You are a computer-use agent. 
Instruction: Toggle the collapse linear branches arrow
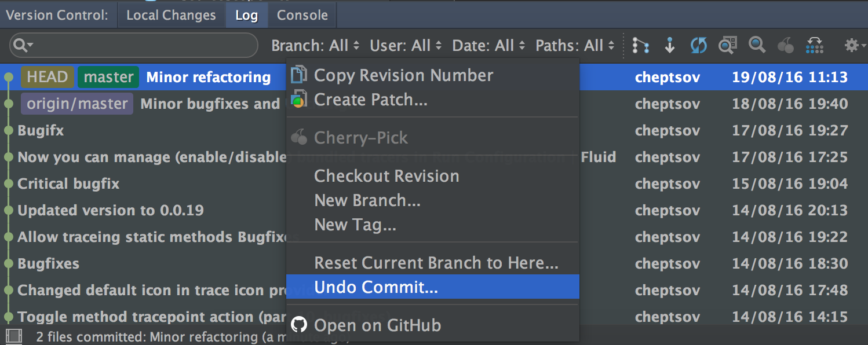669,45
